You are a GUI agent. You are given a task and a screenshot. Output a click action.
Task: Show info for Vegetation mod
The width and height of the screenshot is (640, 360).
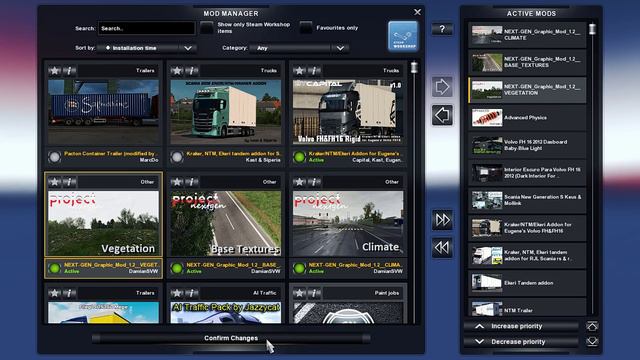69,182
